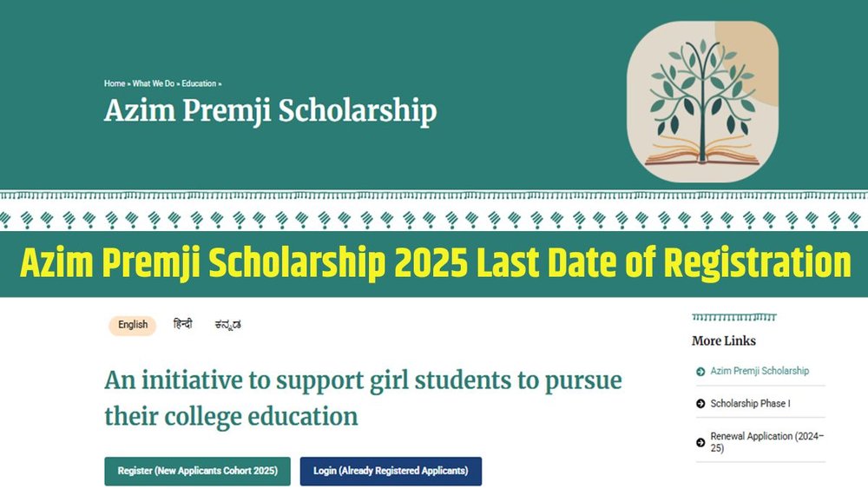Click Login (Already Registered Applicants) button
The height and width of the screenshot is (489, 868).
391,472
